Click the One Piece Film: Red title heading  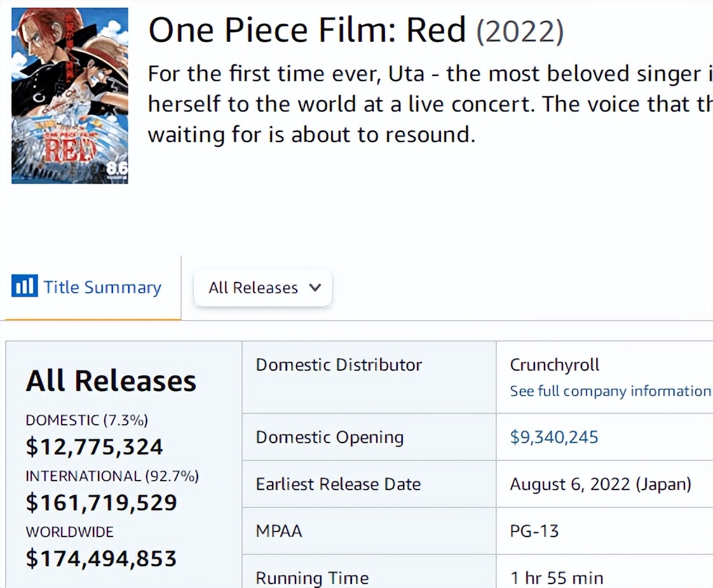click(x=307, y=30)
